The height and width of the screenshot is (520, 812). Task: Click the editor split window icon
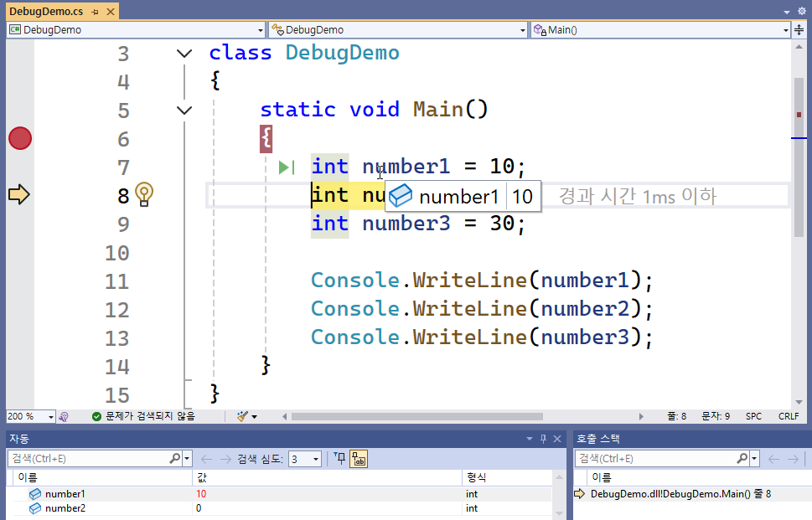click(x=799, y=29)
